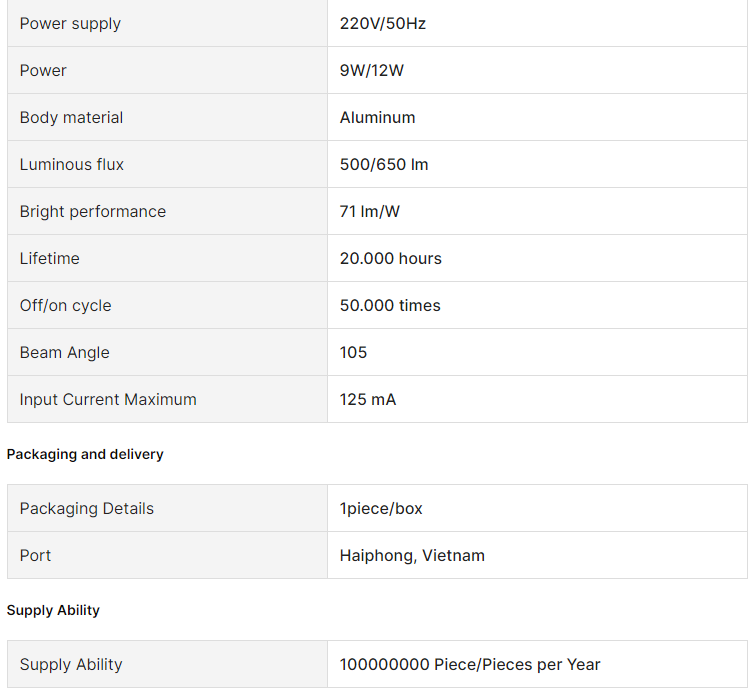Click the Packaging and delivery heading

85,454
